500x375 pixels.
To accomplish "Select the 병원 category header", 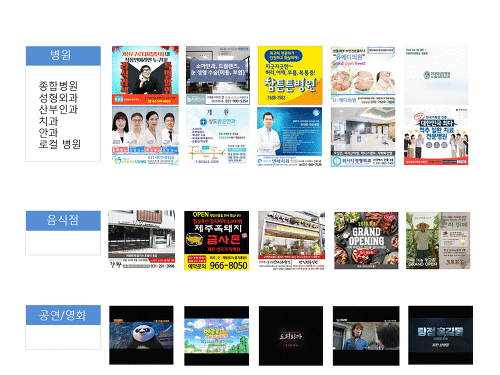I will point(63,56).
